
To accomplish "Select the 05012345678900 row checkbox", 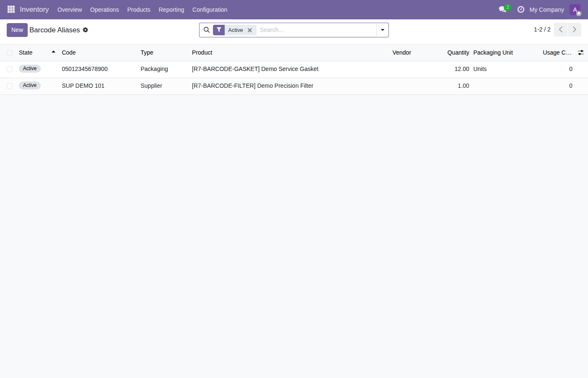I will pos(10,69).
